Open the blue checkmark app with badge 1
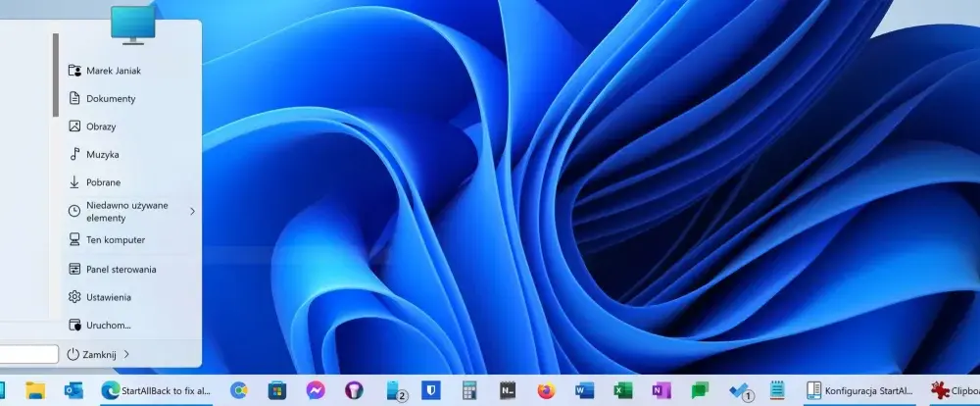This screenshot has height=406, width=980. coord(741,390)
